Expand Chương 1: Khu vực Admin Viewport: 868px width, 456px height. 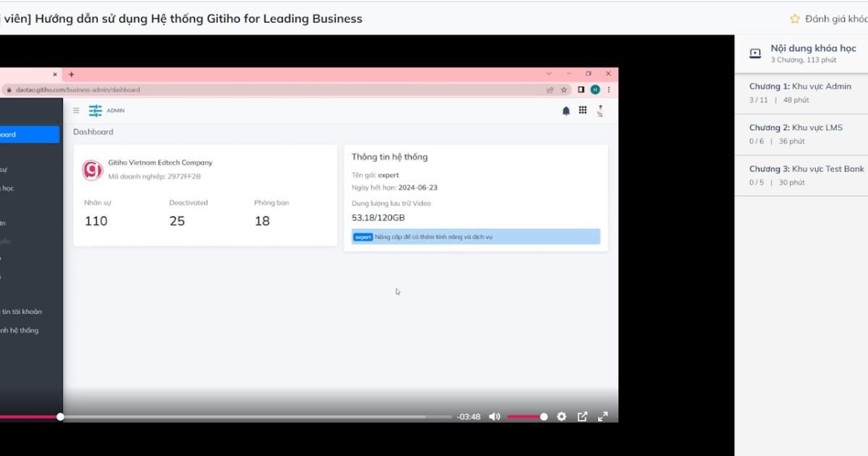click(x=801, y=93)
